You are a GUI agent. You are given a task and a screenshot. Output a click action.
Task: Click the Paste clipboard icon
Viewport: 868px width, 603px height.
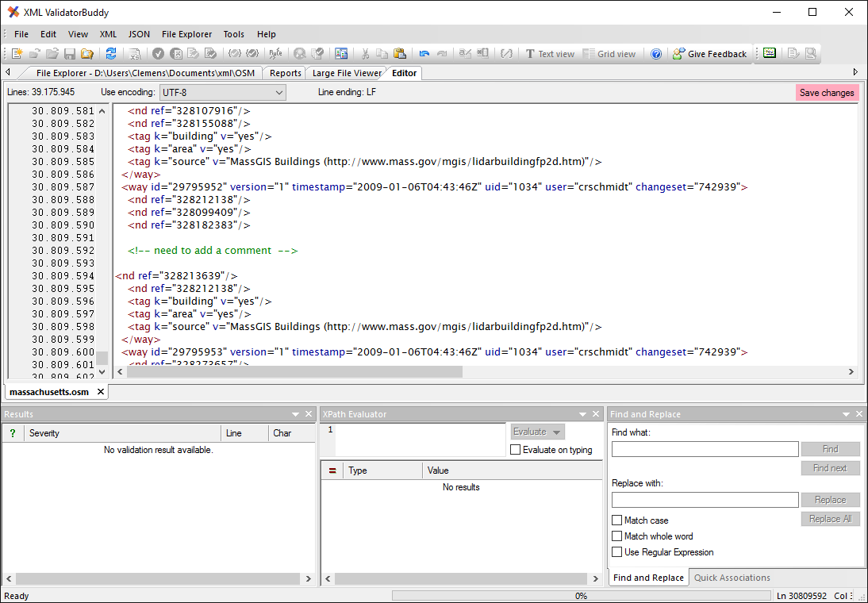click(400, 54)
